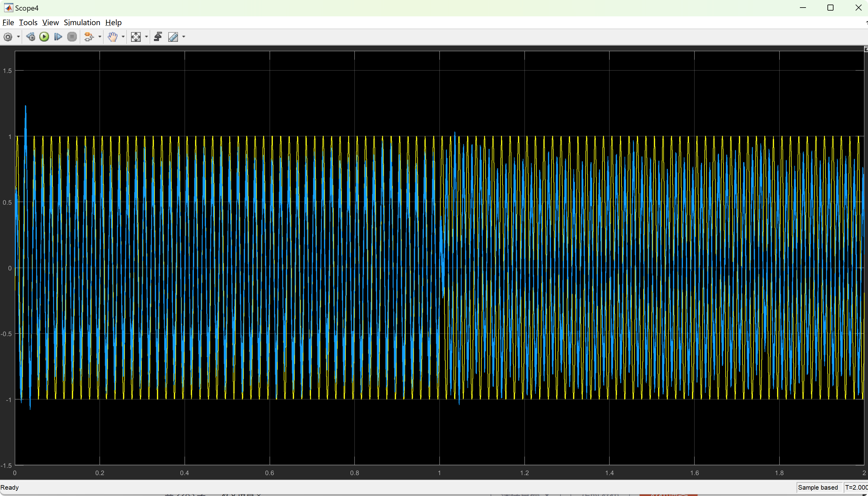Open the Tools menu
Image resolution: width=868 pixels, height=496 pixels.
tap(28, 22)
